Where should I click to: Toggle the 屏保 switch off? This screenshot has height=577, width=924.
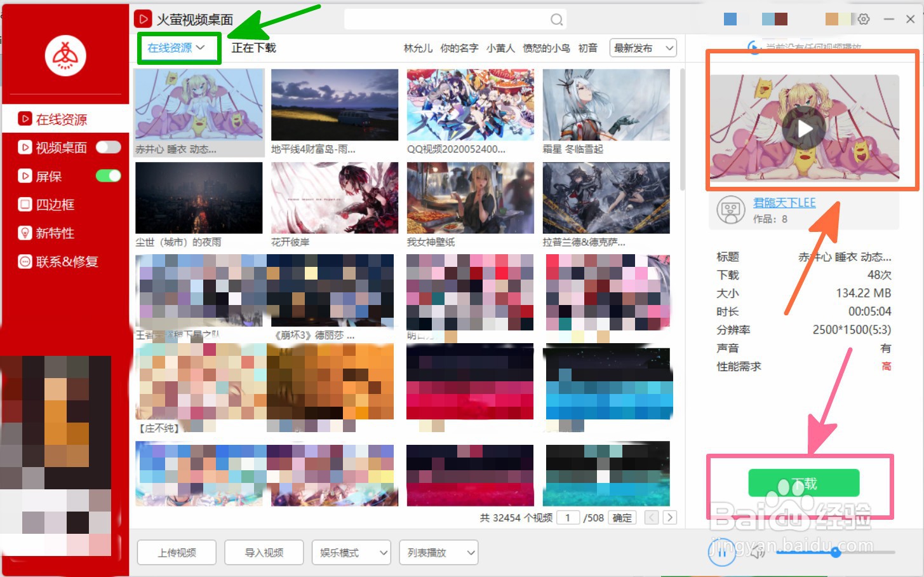coord(108,176)
